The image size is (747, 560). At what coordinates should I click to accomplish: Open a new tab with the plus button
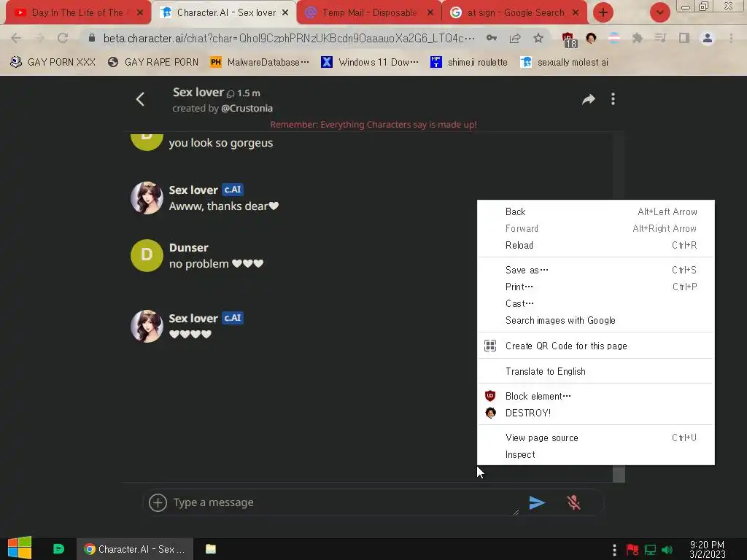click(x=603, y=12)
